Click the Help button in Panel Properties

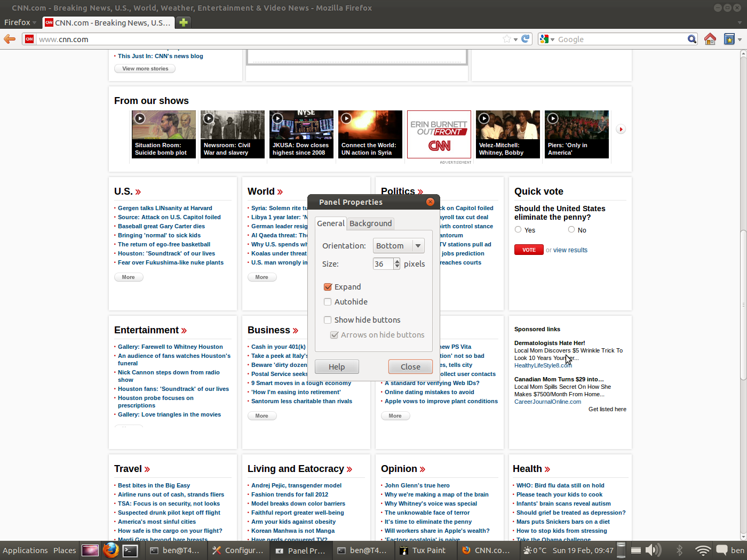coord(337,366)
